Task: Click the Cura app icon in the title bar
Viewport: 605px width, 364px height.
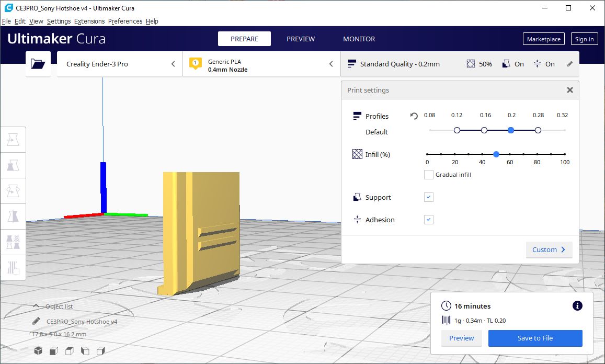Action: point(8,8)
